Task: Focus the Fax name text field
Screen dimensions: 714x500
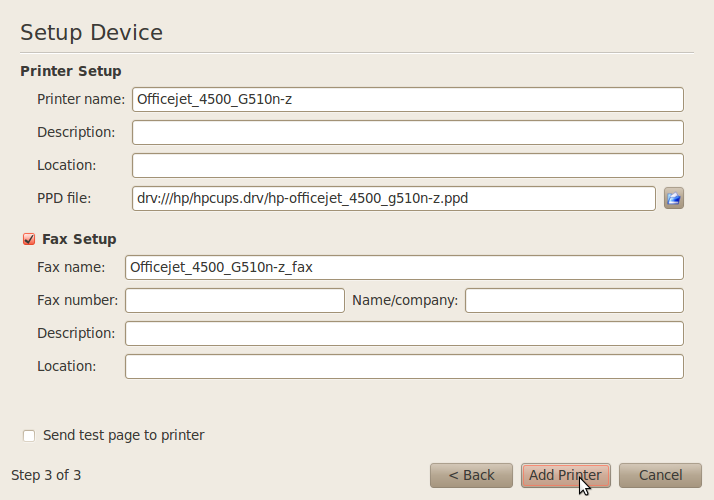Action: 404,267
